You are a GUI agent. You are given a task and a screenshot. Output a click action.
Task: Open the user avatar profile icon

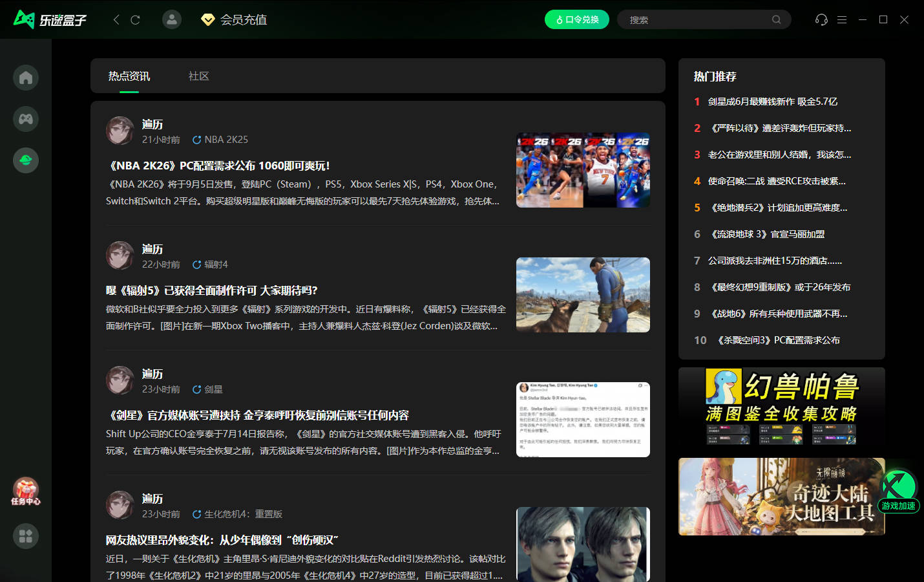click(x=171, y=19)
